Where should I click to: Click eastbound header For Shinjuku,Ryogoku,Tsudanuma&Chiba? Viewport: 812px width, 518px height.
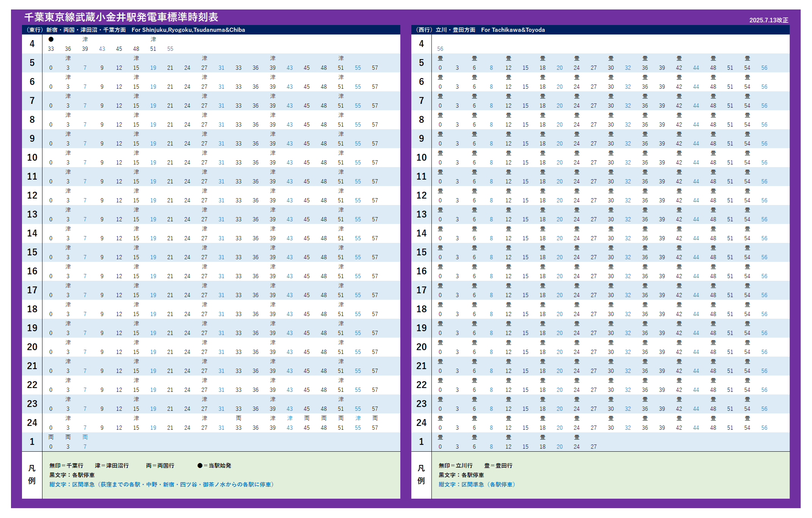tap(188, 30)
